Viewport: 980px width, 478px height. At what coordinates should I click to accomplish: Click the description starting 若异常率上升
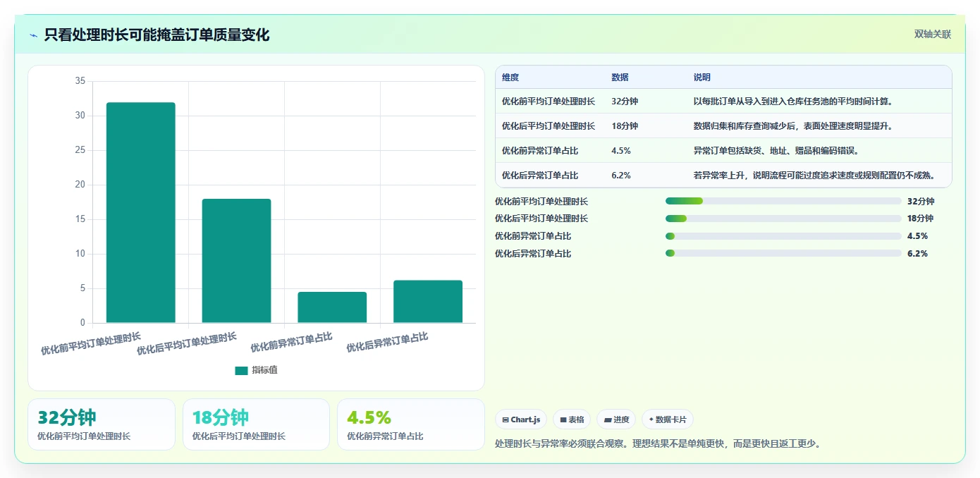[814, 176]
